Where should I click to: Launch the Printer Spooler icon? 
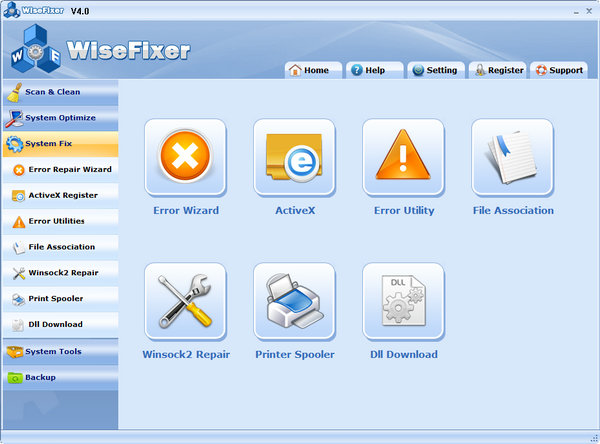[x=294, y=302]
